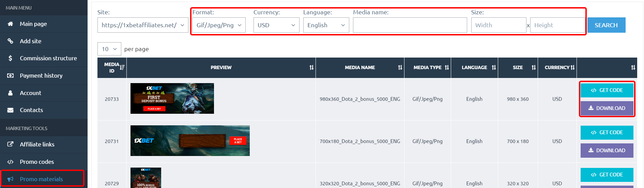
Task: Open Affiliate links under Marketing Tools
Action: pos(44,144)
